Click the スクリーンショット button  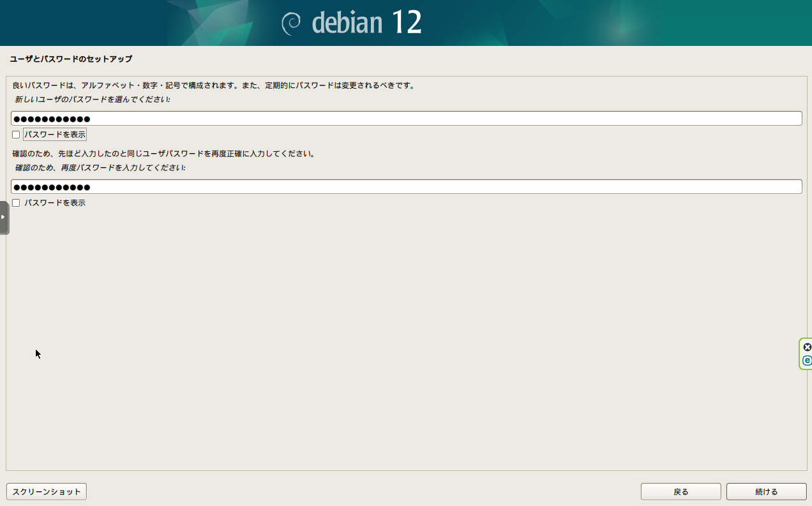click(46, 491)
